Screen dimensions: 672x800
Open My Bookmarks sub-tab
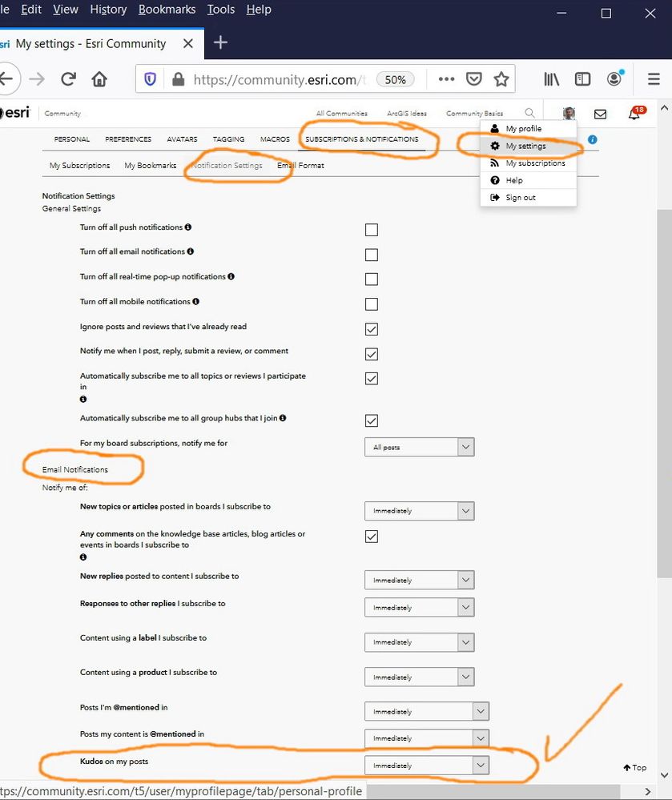coord(151,165)
